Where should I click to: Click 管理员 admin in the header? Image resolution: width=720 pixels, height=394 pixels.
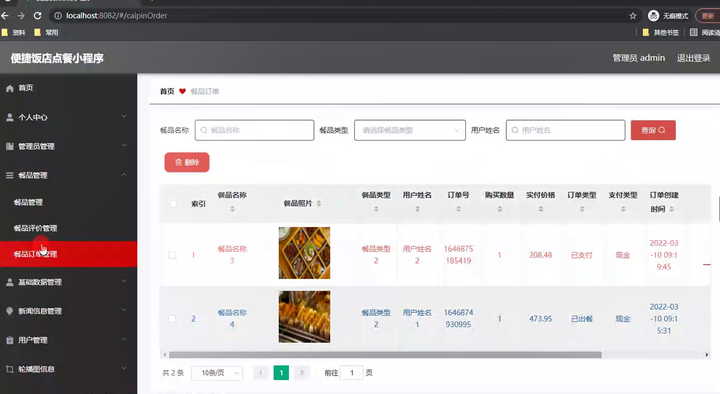tap(639, 58)
